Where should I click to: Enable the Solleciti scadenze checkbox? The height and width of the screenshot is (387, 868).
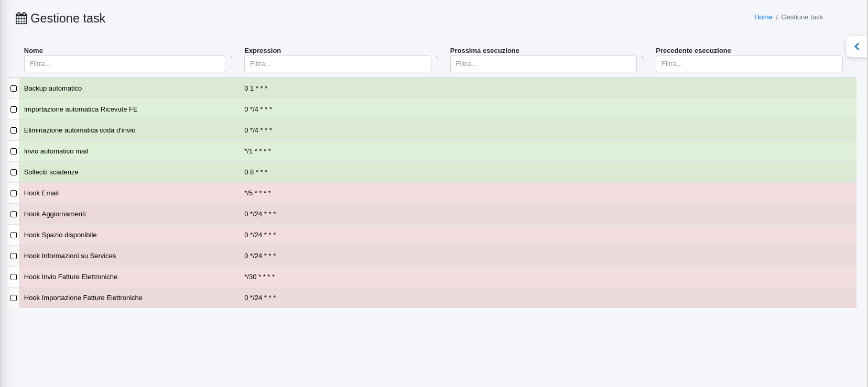[14, 172]
